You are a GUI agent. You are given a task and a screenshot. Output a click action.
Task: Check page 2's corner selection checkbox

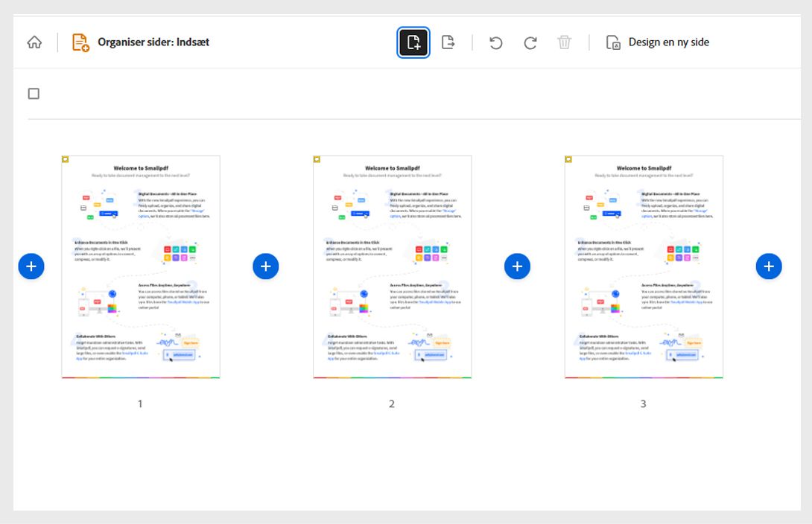point(317,159)
